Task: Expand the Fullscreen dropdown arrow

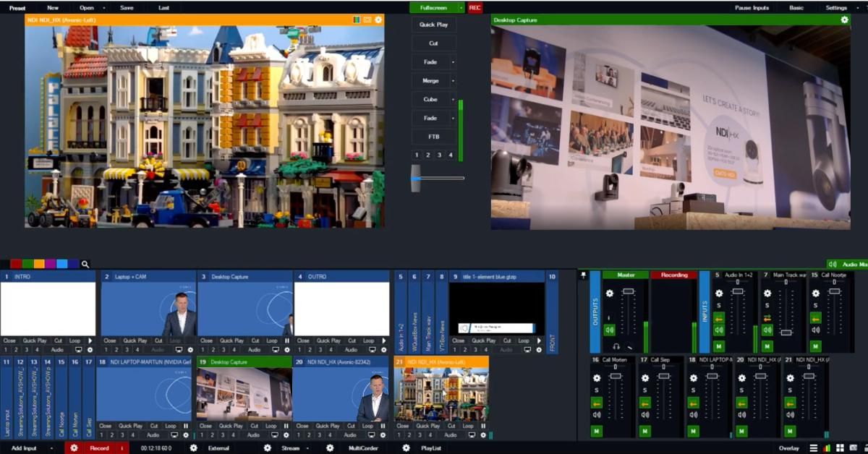Action: [461, 8]
